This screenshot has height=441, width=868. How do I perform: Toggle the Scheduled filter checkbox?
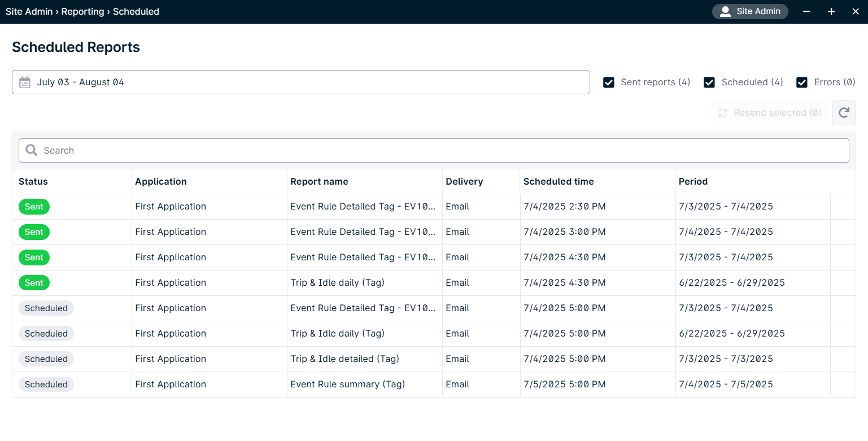tap(709, 82)
